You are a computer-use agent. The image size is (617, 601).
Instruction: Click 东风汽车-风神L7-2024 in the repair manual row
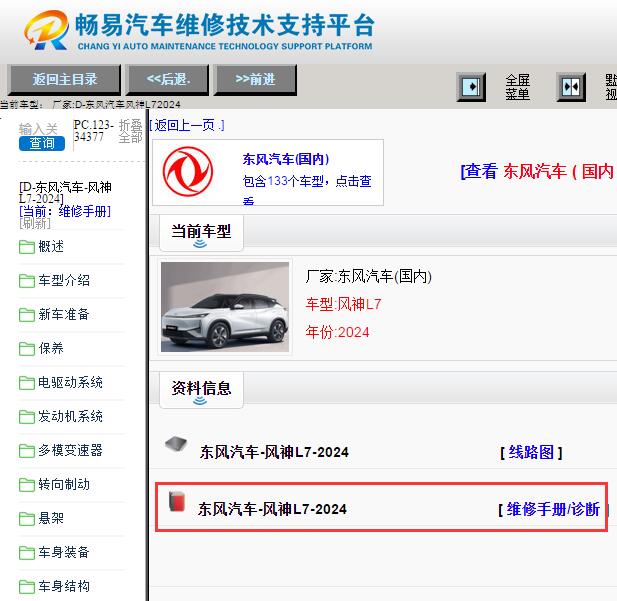pos(272,509)
